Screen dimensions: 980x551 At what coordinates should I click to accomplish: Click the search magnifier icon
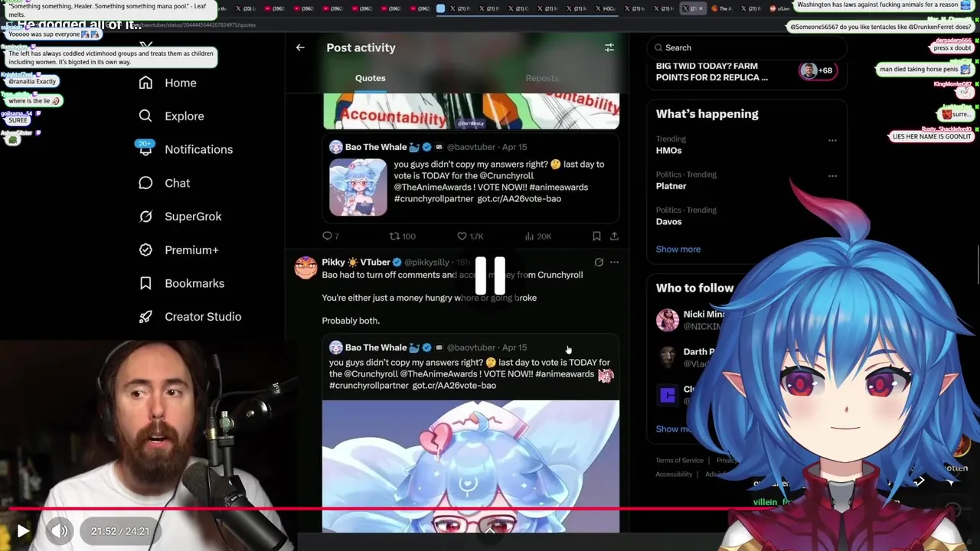[658, 47]
